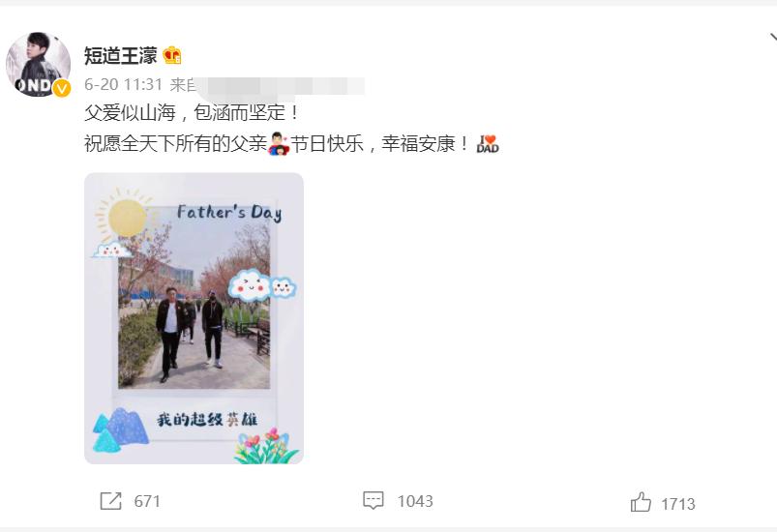Open the username 短道王濛 link

pos(120,55)
